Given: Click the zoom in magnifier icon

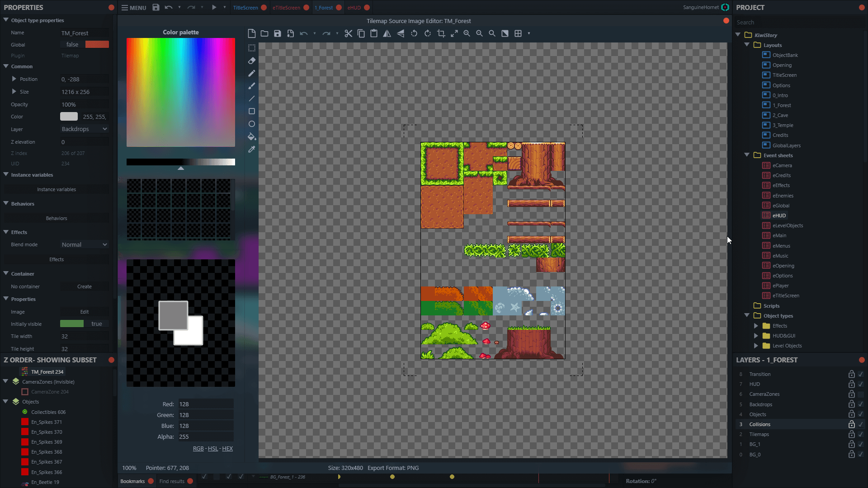Looking at the screenshot, I should [466, 33].
